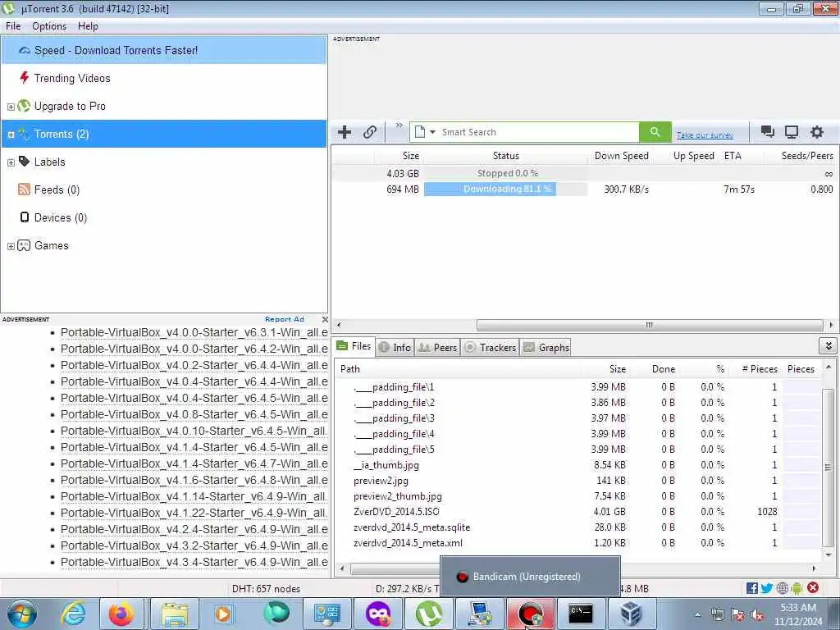840x630 pixels.
Task: Open Portable-VirtualBox_v4.3.4-Starter_v6.4.9 link
Action: [x=194, y=562]
